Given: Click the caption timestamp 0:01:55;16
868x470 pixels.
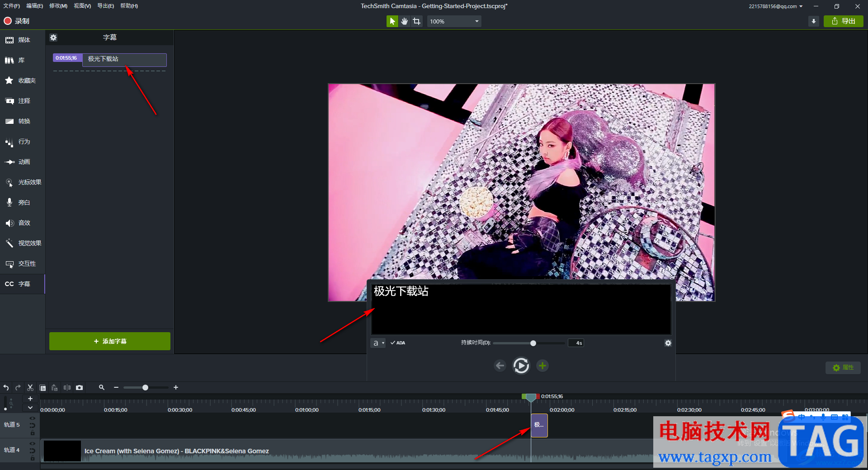Looking at the screenshot, I should 66,58.
